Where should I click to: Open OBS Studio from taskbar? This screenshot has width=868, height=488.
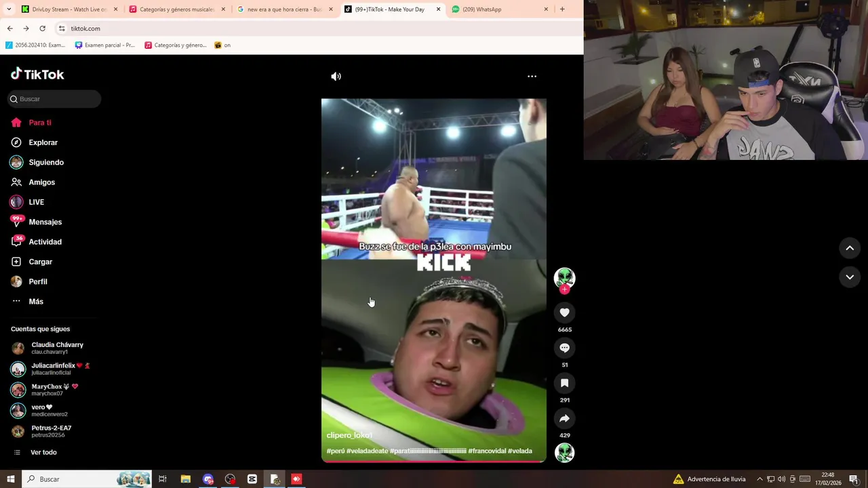click(x=230, y=479)
